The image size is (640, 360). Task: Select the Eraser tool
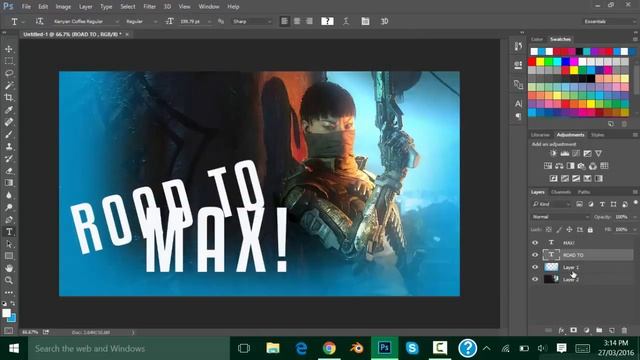point(9,171)
